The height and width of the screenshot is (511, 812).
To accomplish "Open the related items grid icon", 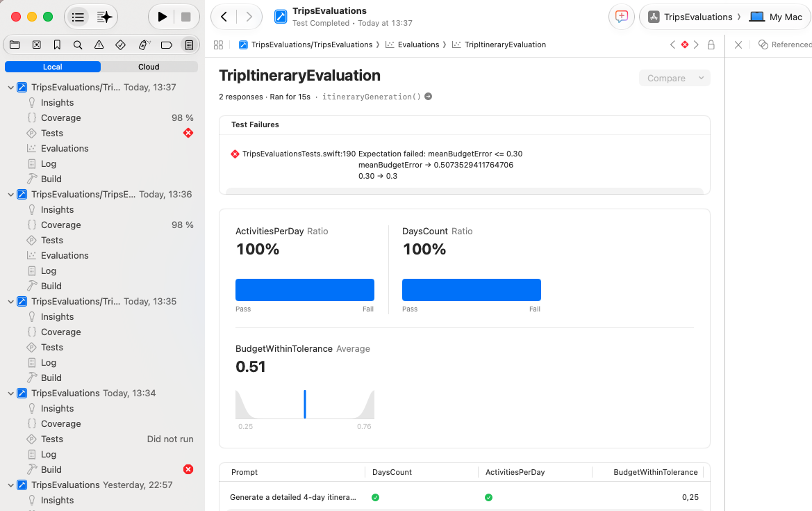I will pos(219,45).
